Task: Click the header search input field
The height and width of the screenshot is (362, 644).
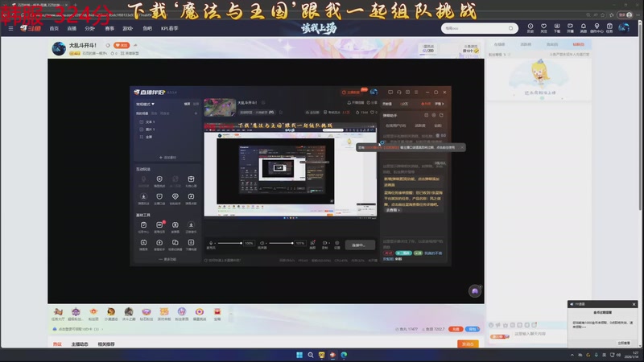Action: click(x=476, y=28)
